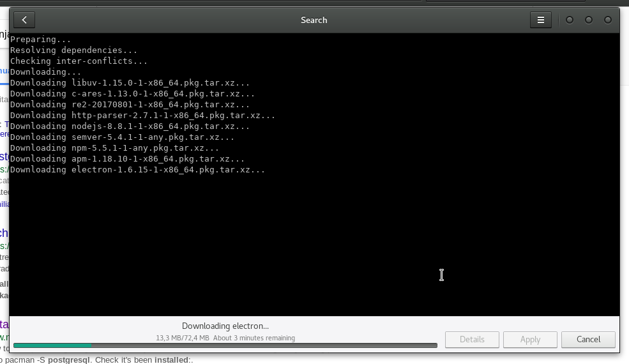Select the apm-1.18.10 download line
The width and height of the screenshot is (629, 364).
pyautogui.click(x=127, y=159)
